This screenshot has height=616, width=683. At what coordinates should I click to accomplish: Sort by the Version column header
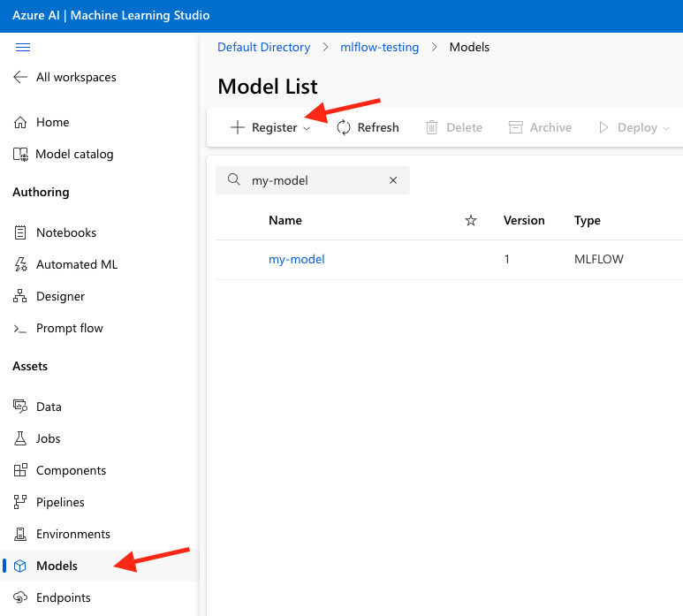click(x=524, y=220)
